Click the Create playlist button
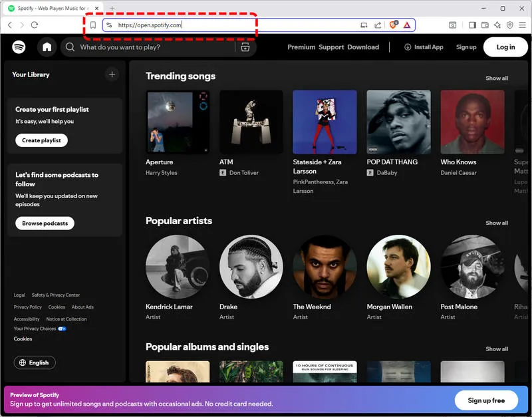The width and height of the screenshot is (532, 417). (x=41, y=140)
